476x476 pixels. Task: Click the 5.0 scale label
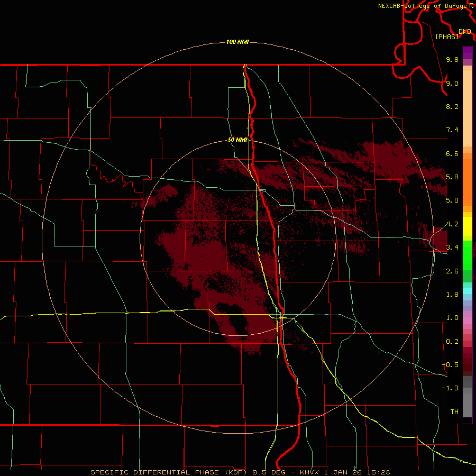pyautogui.click(x=452, y=200)
